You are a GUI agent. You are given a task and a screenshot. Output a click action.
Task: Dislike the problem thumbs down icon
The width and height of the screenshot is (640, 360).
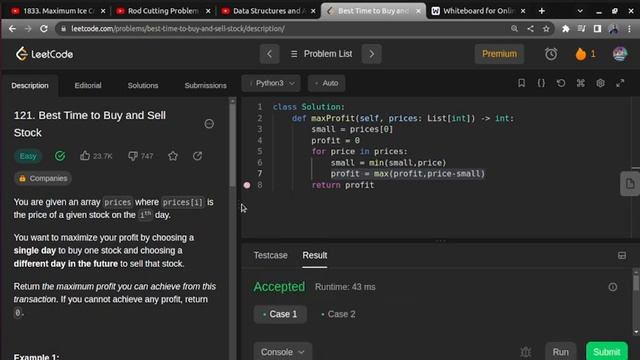133,156
